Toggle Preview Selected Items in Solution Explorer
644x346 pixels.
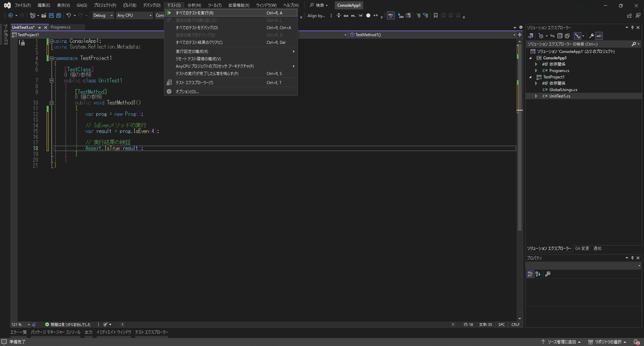[x=599, y=36]
